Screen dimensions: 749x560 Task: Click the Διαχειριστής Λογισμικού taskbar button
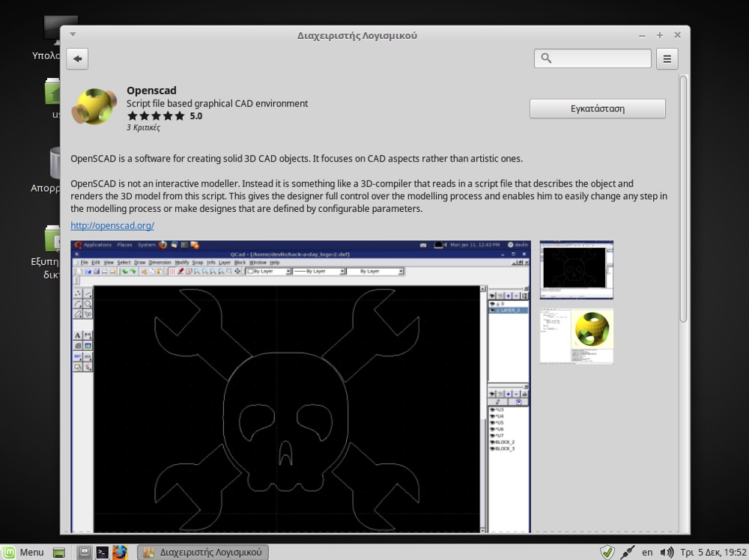(203, 553)
